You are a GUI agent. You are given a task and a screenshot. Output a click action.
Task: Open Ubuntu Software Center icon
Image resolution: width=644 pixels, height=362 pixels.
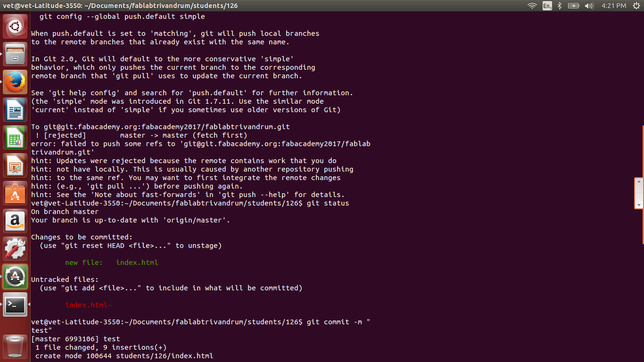click(x=15, y=193)
